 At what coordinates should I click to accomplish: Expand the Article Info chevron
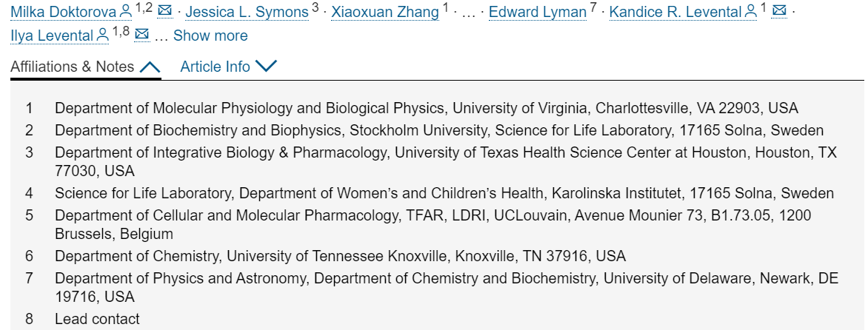click(x=267, y=67)
